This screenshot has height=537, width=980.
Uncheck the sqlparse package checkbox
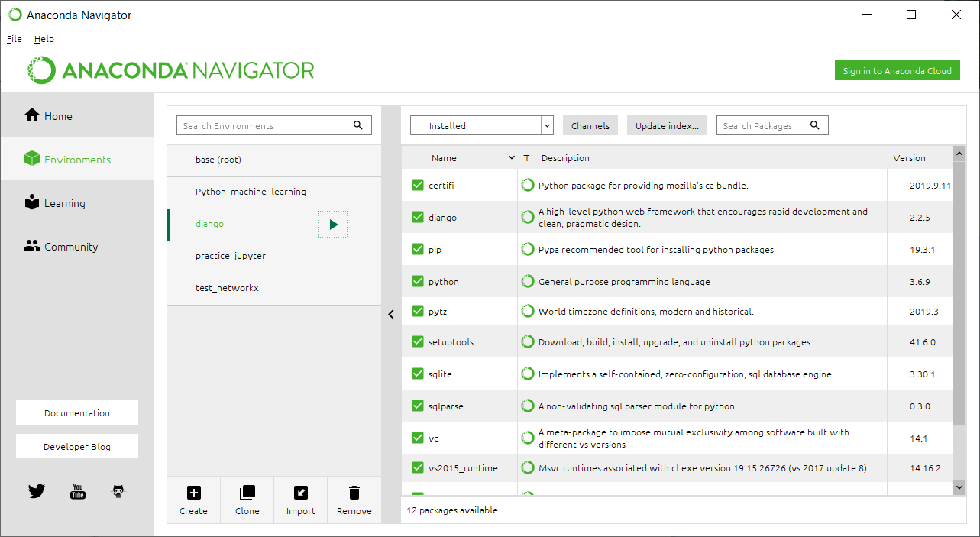(417, 406)
